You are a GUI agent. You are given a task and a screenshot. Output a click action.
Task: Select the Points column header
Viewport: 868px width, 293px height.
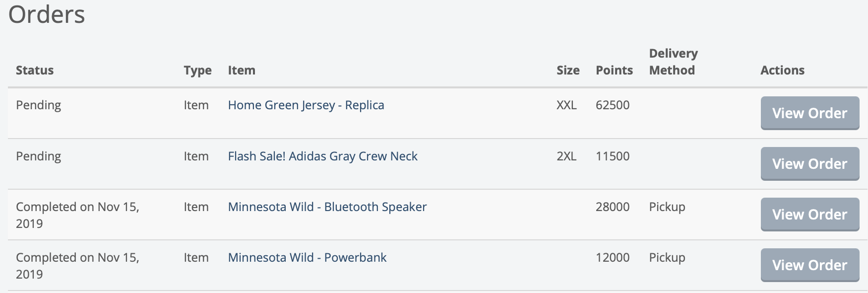[614, 71]
